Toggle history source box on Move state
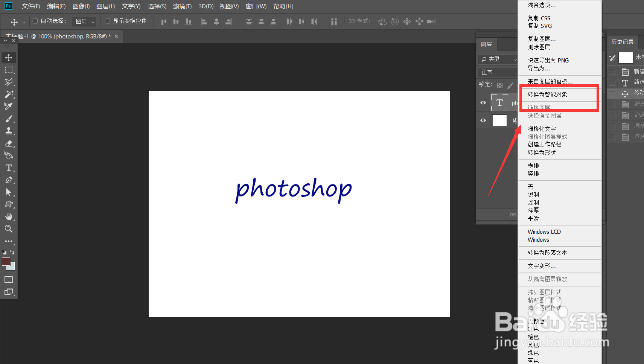This screenshot has width=644, height=364. [613, 93]
